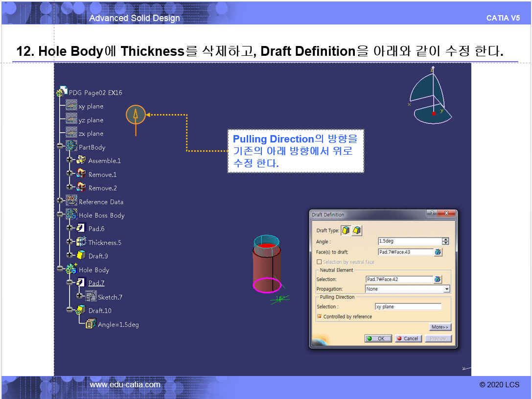Open the Propagation dropdown
Image resolution: width=532 pixels, height=399 pixels.
click(446, 289)
